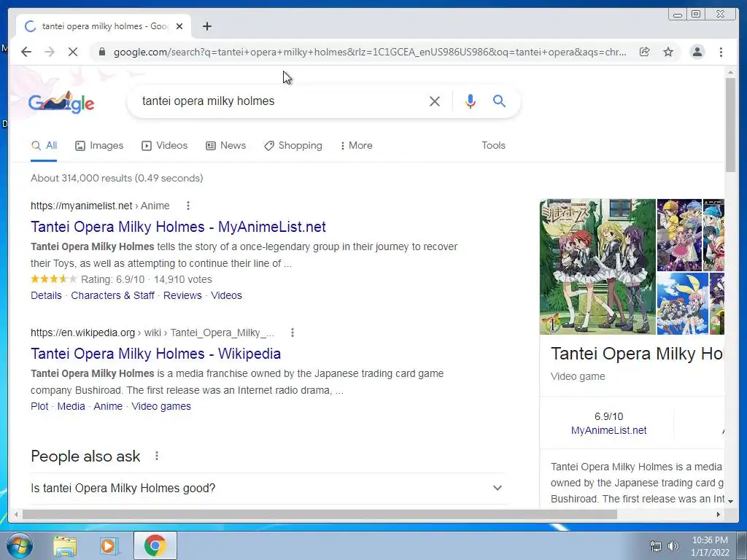
Task: Open the options dots beside myanimelist.net result
Action: pyautogui.click(x=188, y=206)
